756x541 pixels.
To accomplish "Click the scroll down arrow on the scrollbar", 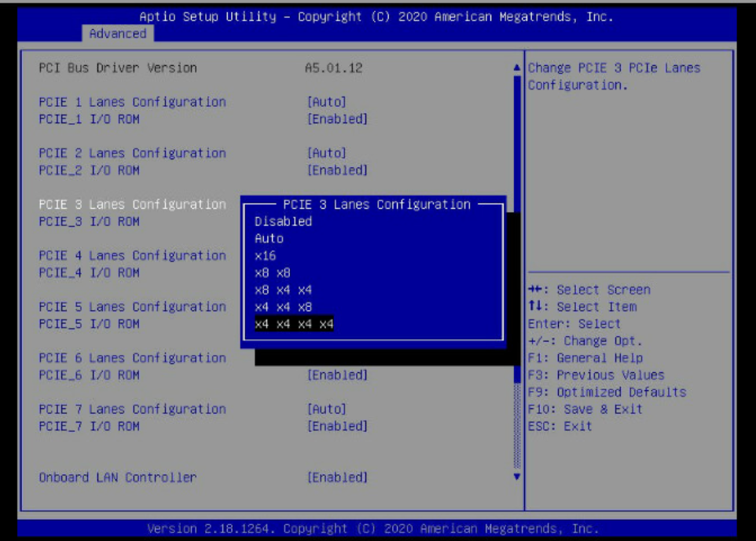I will pos(516,476).
